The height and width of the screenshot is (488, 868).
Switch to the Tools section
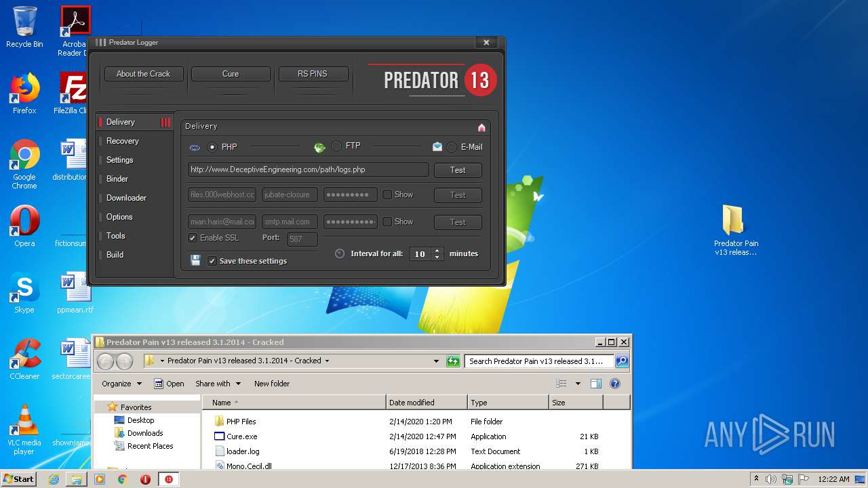[115, 236]
